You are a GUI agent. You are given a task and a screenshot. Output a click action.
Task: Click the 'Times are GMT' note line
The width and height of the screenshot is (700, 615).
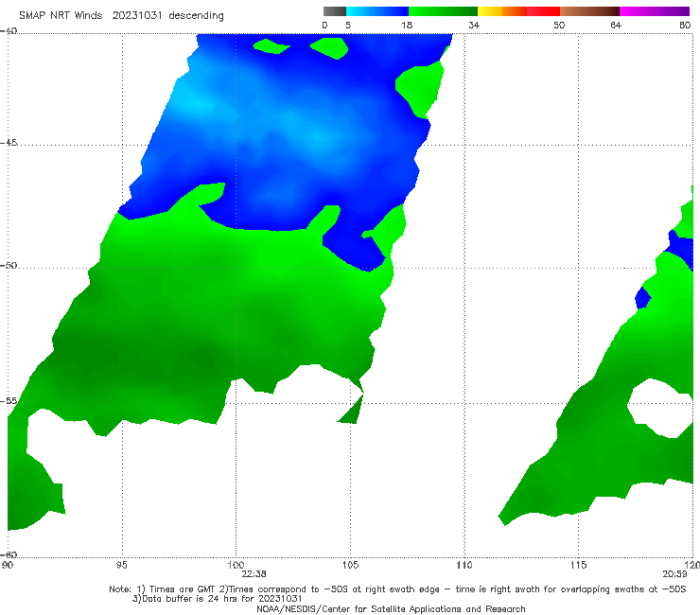[x=397, y=589]
